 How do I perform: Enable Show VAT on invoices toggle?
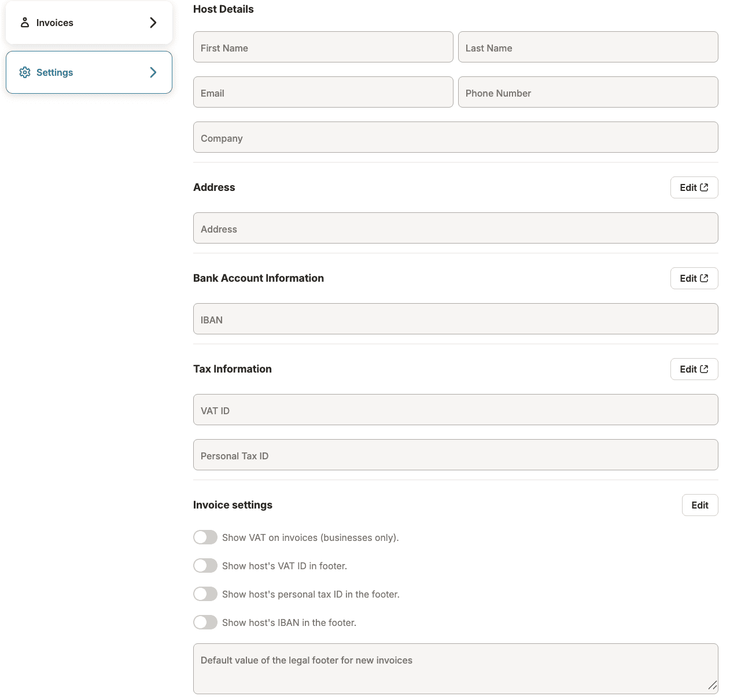click(205, 537)
